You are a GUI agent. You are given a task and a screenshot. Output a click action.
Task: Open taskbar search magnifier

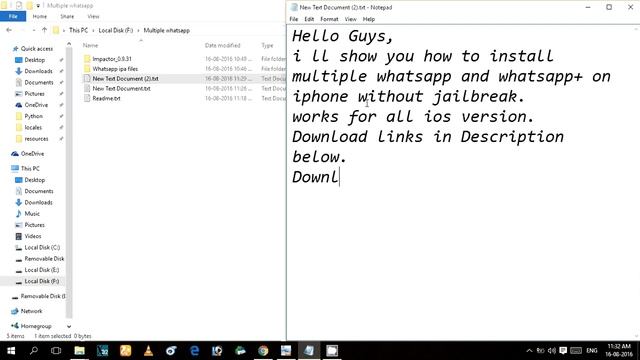coord(33,351)
